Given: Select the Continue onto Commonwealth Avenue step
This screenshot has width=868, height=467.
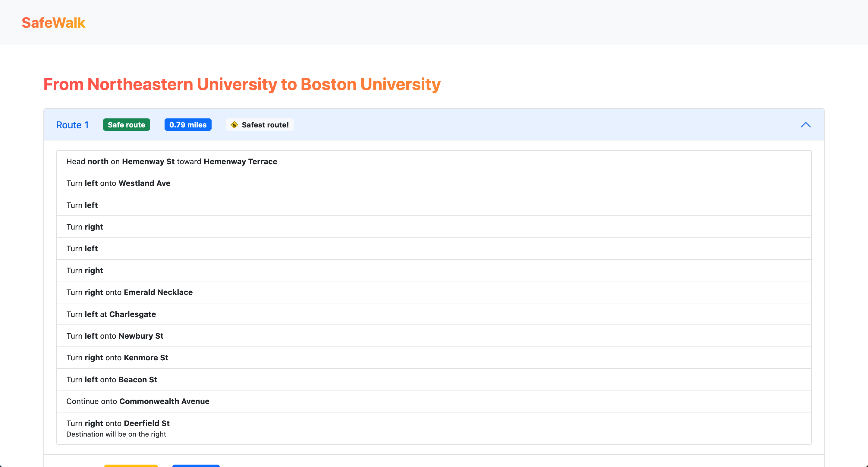Looking at the screenshot, I should click(137, 401).
